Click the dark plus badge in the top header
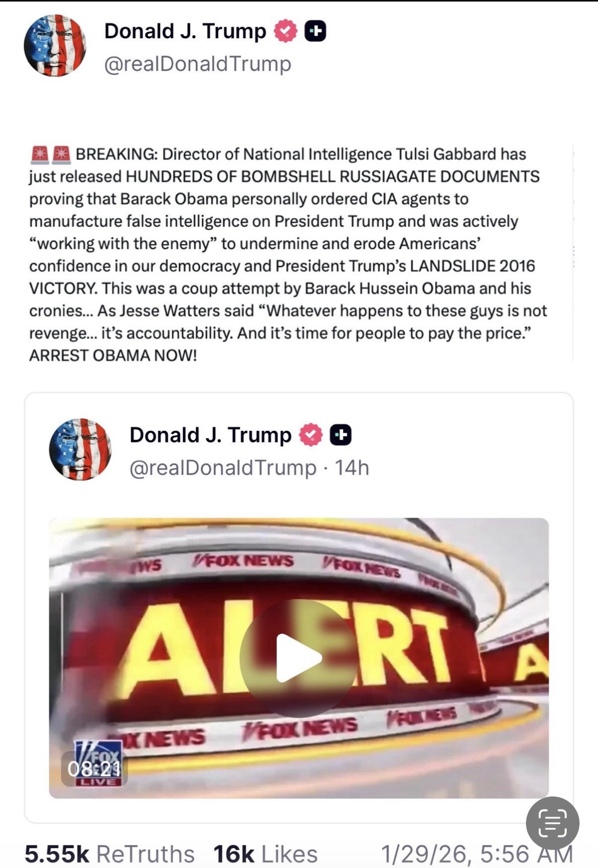The width and height of the screenshot is (598, 868). coord(315,32)
